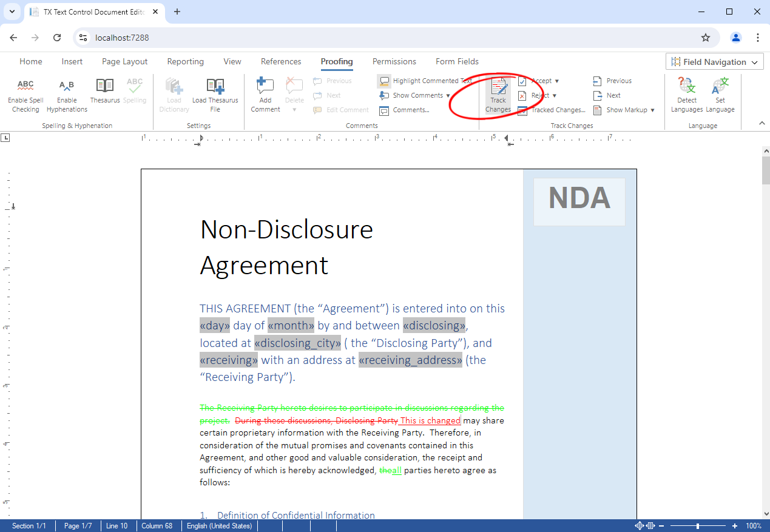Image resolution: width=770 pixels, height=532 pixels.
Task: Bookmark this page with the star icon
Action: [x=706, y=38]
